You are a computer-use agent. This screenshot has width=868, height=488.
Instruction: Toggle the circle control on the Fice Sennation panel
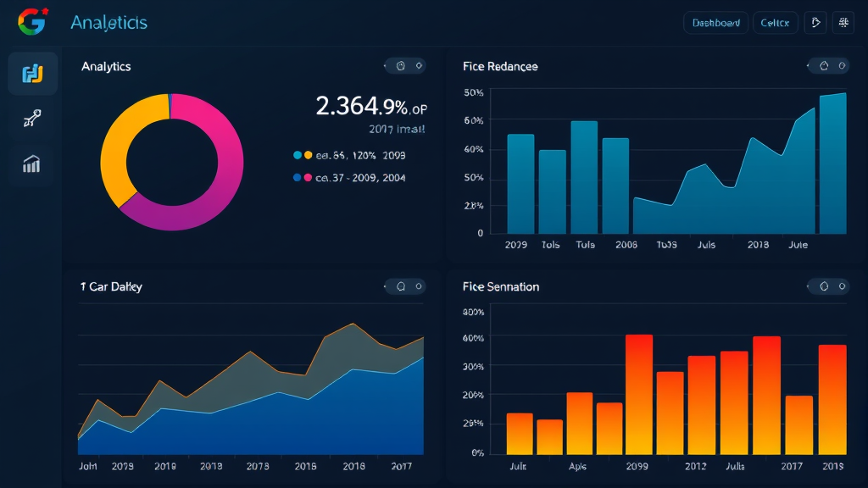click(x=842, y=286)
